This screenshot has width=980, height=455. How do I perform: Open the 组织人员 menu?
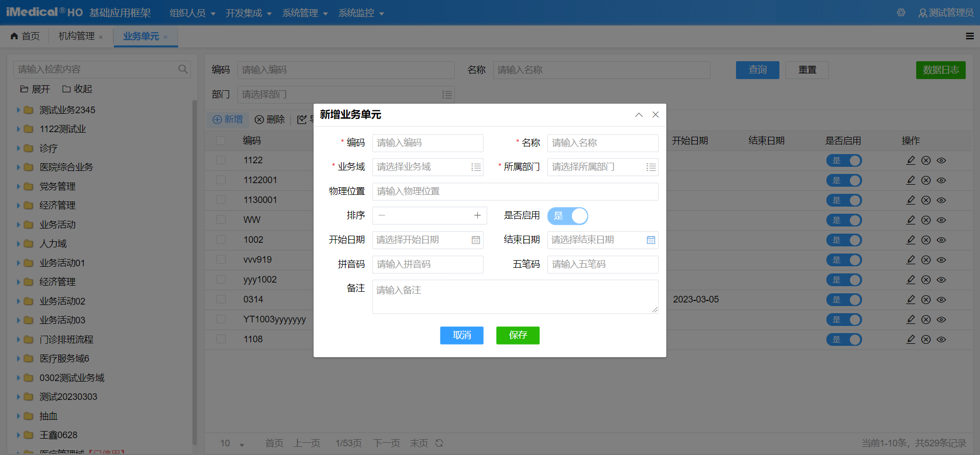tap(192, 13)
